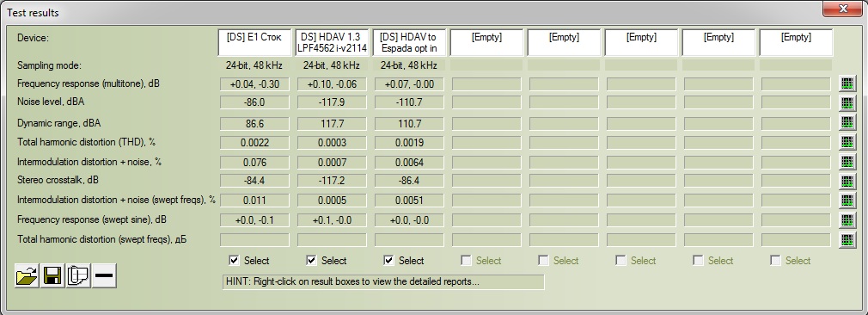Screen dimensions: 868x315
Task: Click the disabled Select checkbox in fifth column
Action: click(544, 261)
